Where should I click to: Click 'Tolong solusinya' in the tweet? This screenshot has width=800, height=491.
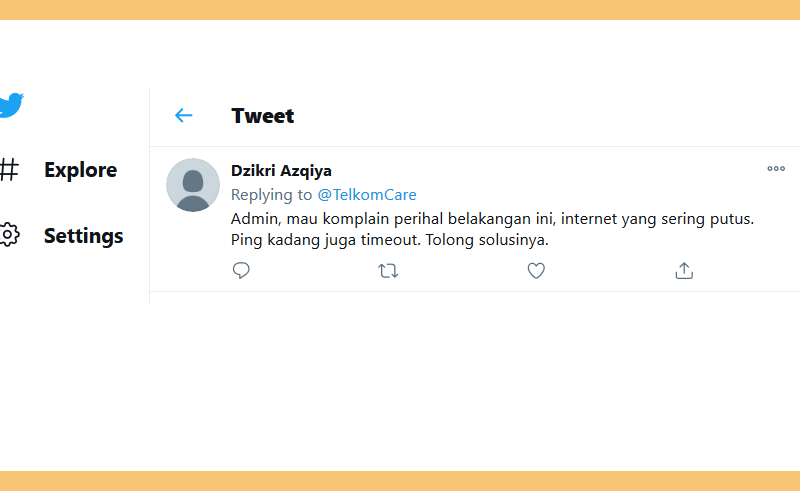[487, 240]
